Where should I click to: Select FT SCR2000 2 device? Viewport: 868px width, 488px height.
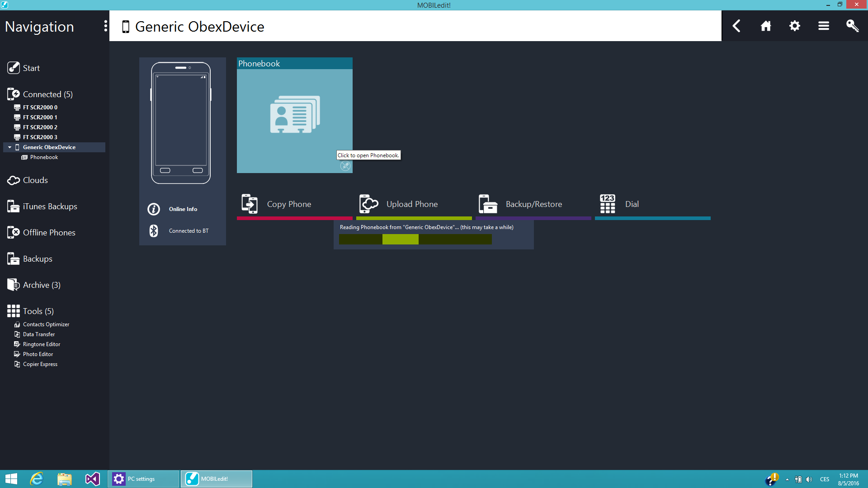tap(40, 127)
